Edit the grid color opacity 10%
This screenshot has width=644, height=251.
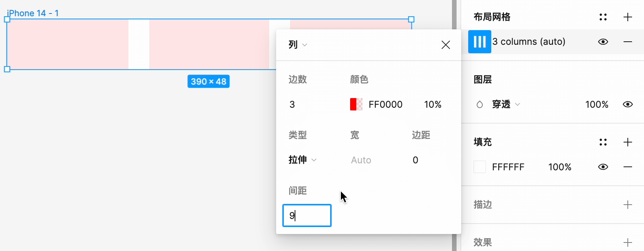click(433, 104)
